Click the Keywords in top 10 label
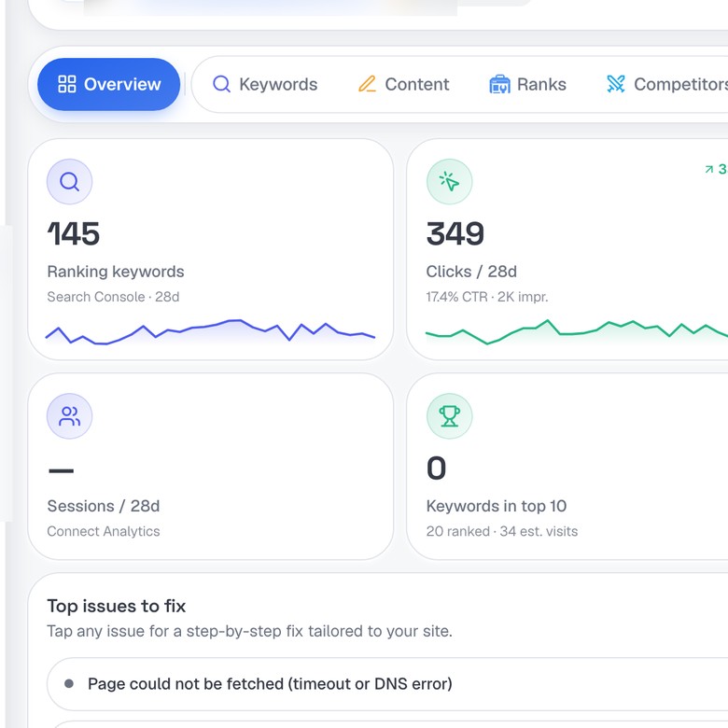 [497, 506]
